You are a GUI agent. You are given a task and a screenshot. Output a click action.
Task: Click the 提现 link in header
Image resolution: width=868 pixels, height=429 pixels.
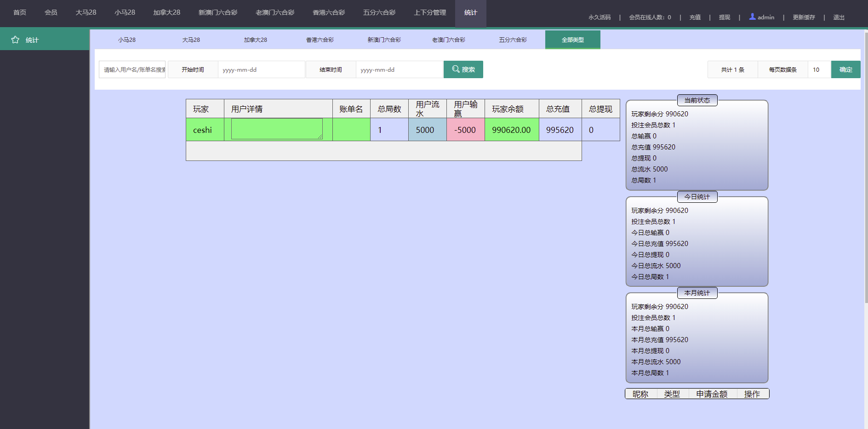724,17
